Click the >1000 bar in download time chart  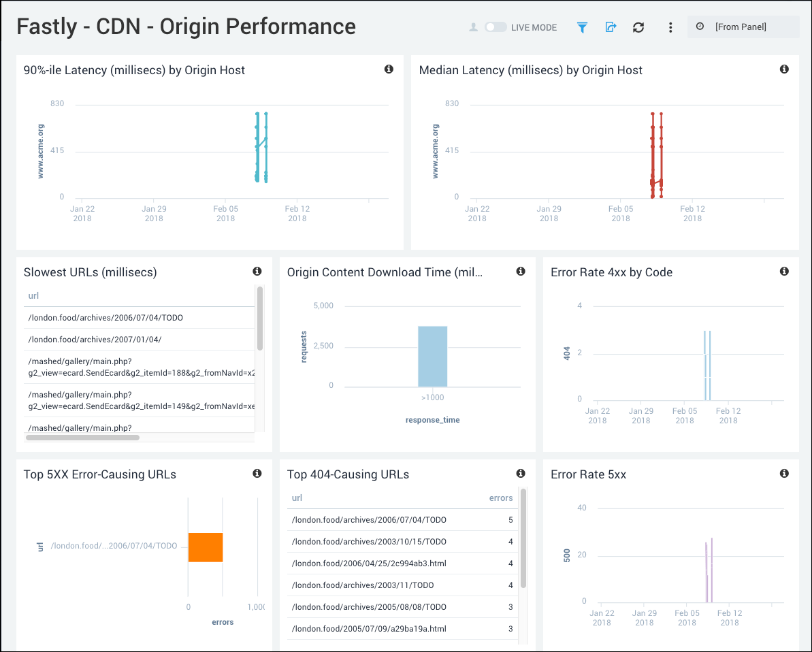tap(432, 355)
